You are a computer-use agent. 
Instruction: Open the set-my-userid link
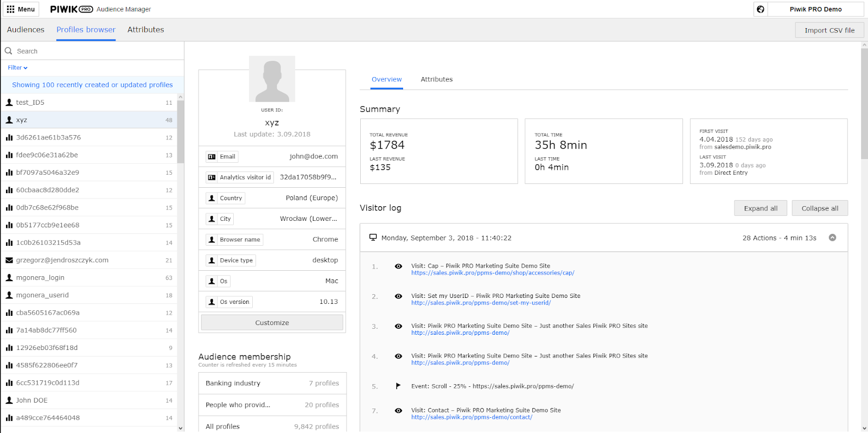[x=481, y=303]
